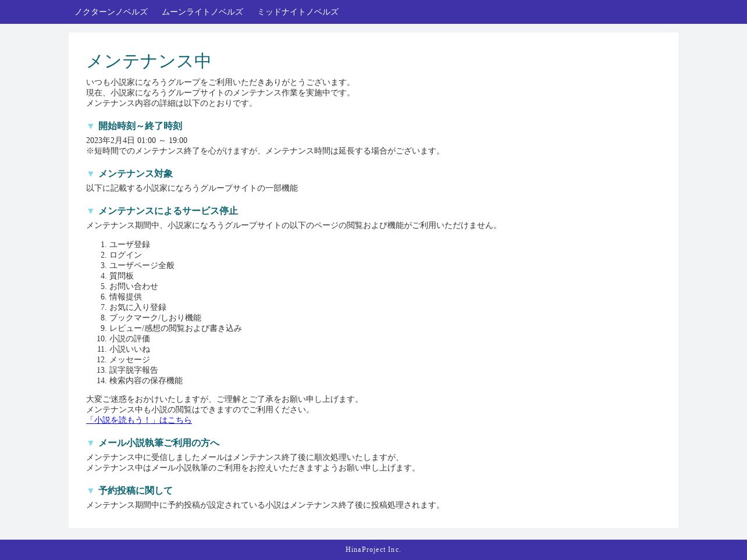Viewport: 747px width, 560px height.
Task: Click the line beginning いつも小説家になろうグループを
Action: (x=220, y=83)
